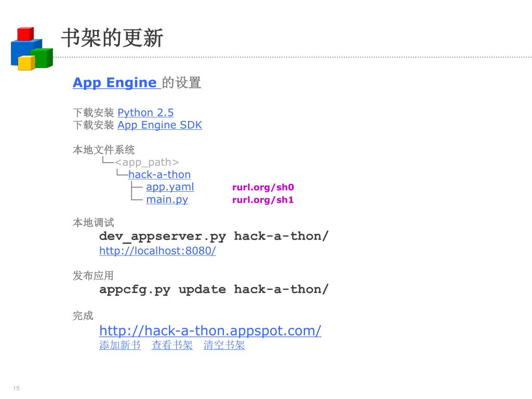The image size is (532, 399).
Task: Open the app.yaml file link
Action: click(x=170, y=187)
